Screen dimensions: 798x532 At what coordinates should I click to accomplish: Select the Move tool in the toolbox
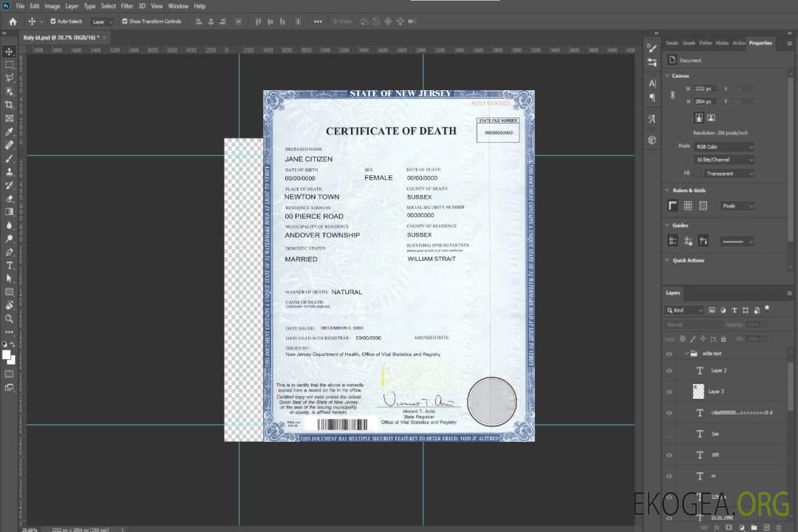click(9, 52)
